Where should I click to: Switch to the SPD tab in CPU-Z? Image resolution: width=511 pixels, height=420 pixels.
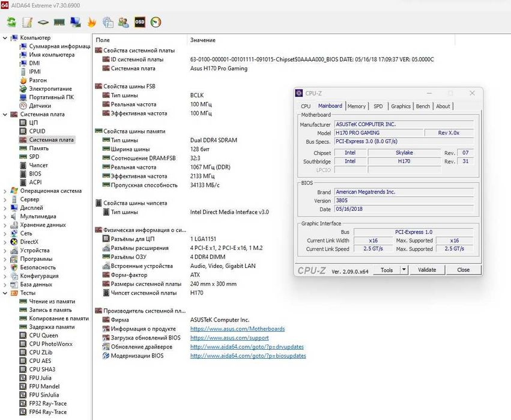pos(378,106)
